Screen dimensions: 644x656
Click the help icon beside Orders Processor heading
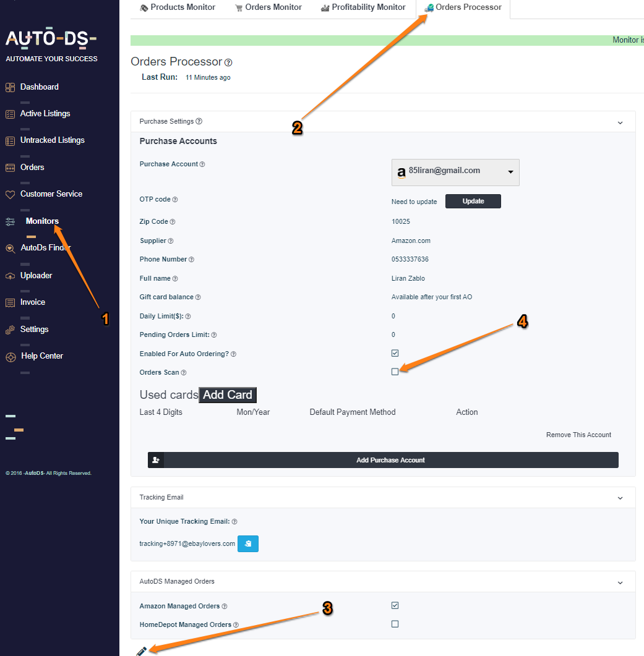coord(228,62)
